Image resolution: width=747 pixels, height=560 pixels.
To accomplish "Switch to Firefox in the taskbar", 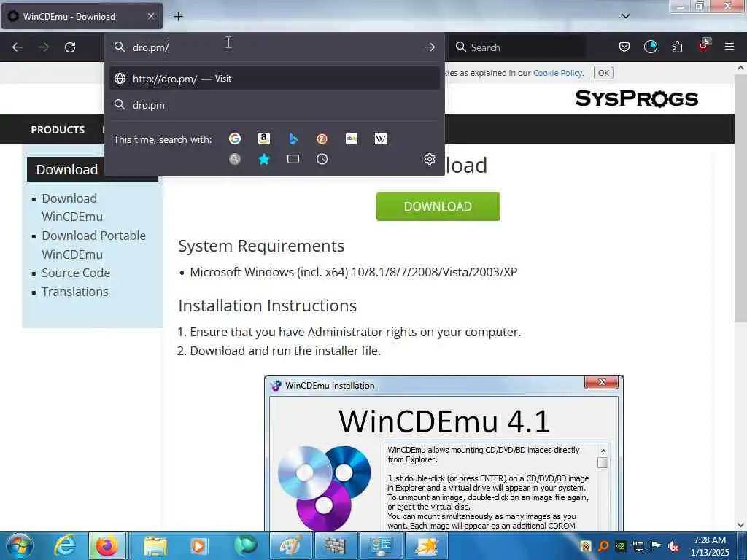I will pyautogui.click(x=107, y=545).
